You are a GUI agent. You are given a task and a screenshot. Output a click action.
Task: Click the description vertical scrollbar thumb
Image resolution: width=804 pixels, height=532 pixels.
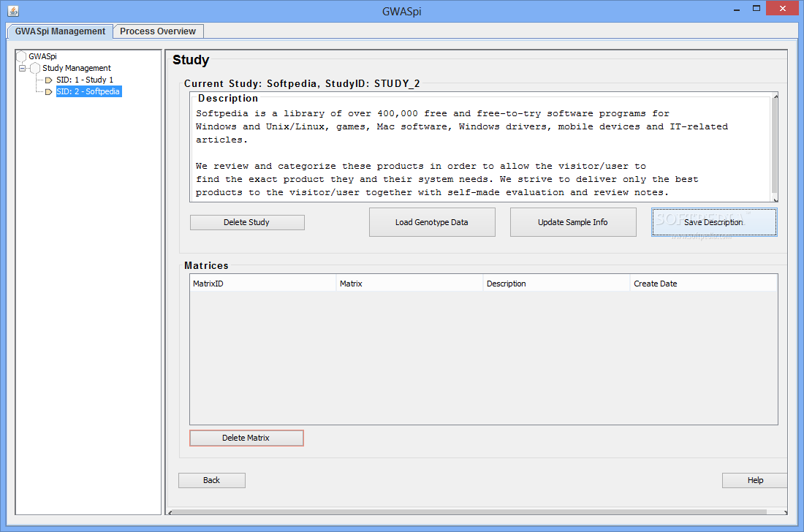775,147
